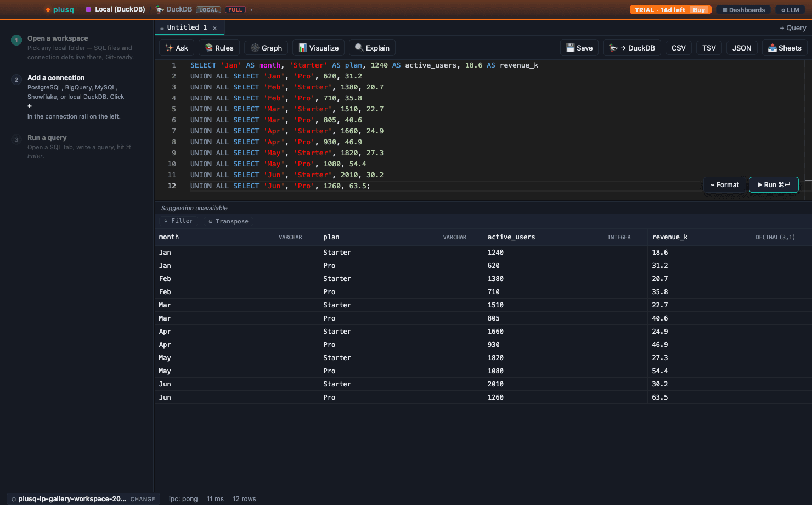Image resolution: width=812 pixels, height=505 pixels.
Task: Click the LOCAL badge
Action: tap(208, 10)
